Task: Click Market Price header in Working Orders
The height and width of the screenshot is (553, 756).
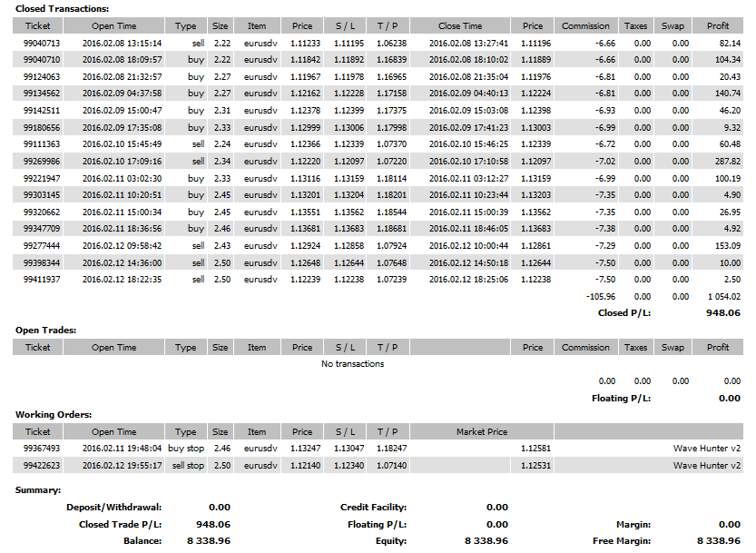Action: pyautogui.click(x=482, y=432)
